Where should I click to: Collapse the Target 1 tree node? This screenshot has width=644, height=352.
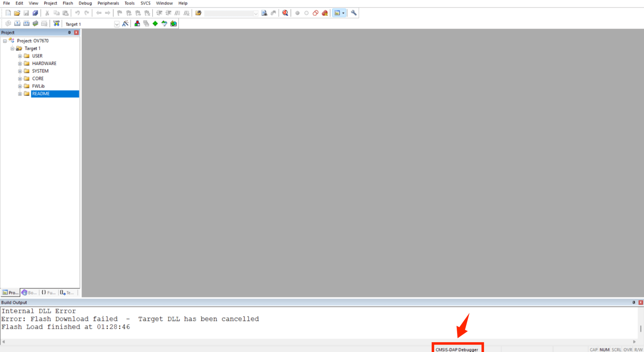tap(12, 48)
